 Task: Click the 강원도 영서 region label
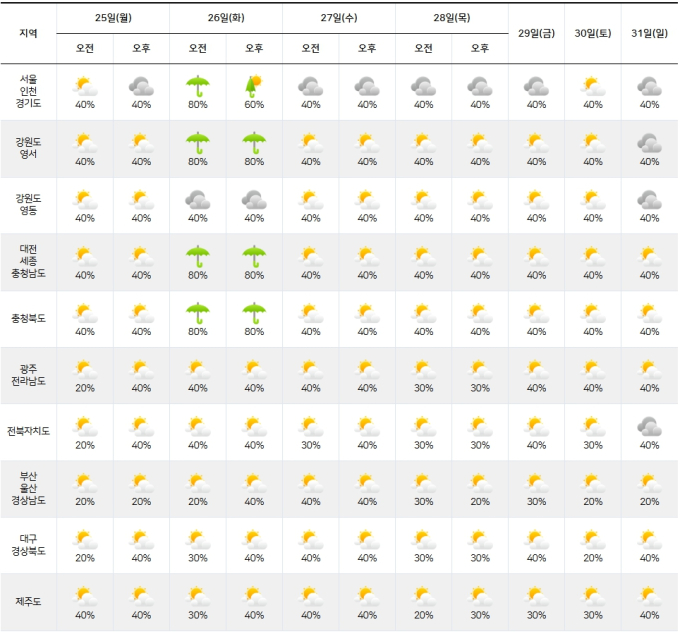tap(29, 148)
